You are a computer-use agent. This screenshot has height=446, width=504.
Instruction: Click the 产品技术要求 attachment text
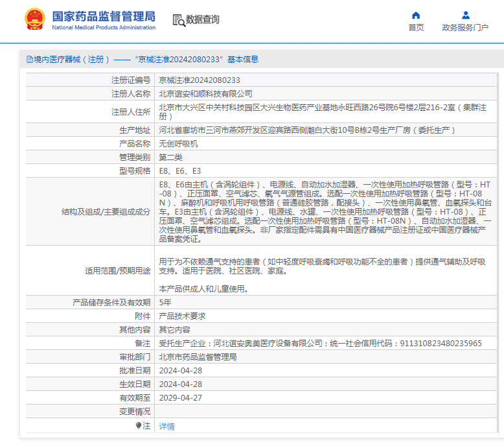[x=183, y=316]
